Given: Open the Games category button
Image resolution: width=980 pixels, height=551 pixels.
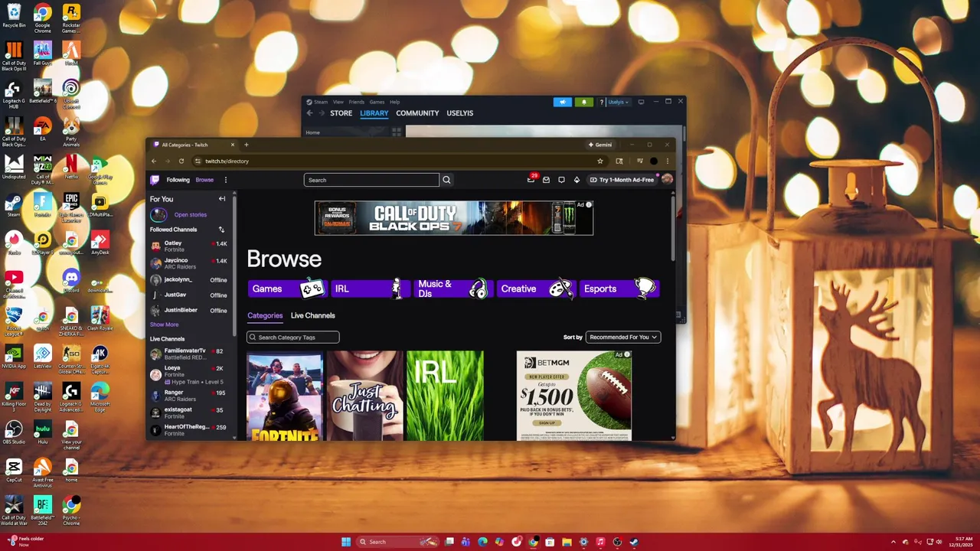Looking at the screenshot, I should 288,289.
